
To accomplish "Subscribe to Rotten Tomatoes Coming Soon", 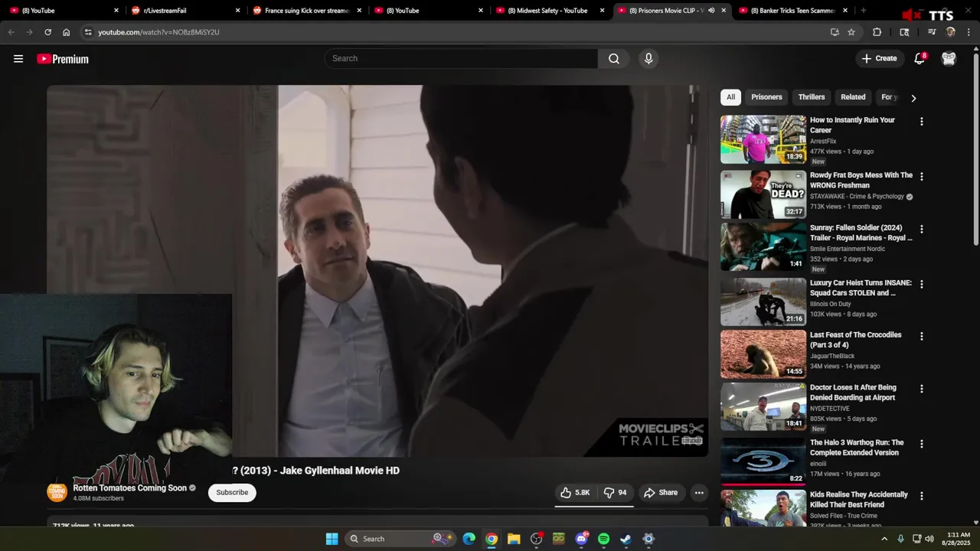I will (x=232, y=493).
